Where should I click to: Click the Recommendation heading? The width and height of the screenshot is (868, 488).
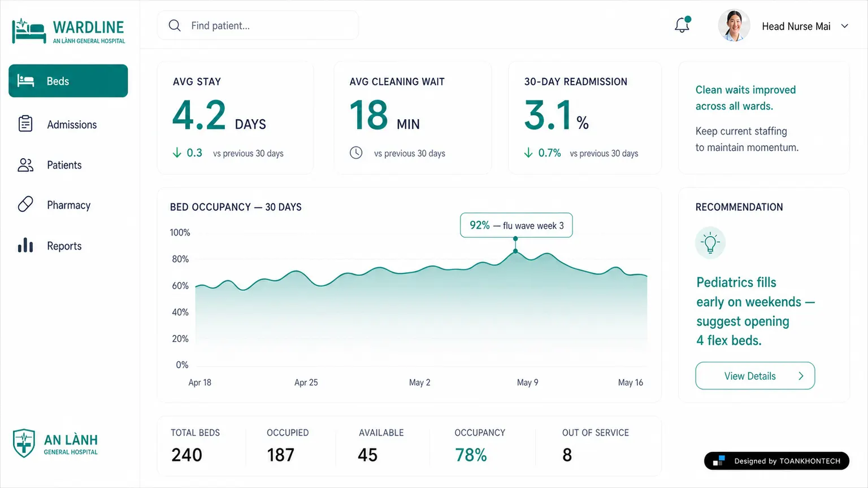click(x=739, y=207)
